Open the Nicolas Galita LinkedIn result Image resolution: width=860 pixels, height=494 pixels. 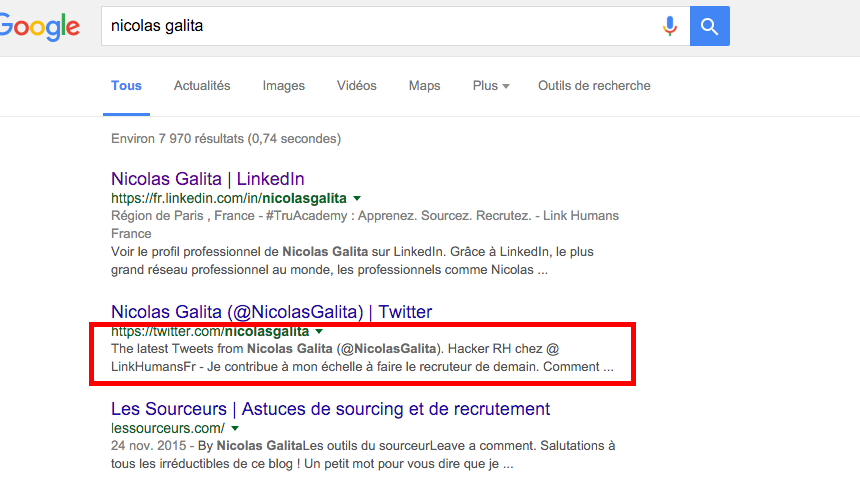[207, 180]
